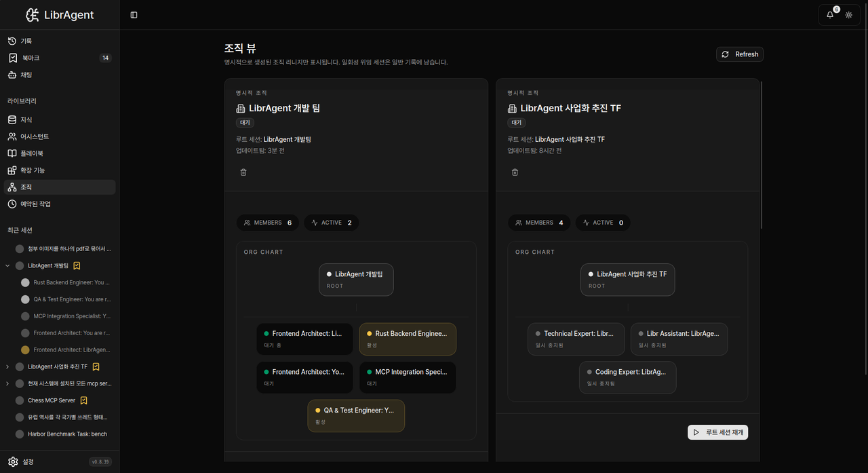Expand 현재 시스템에 설치된 모든 mcp session
Image resolution: width=868 pixels, height=473 pixels.
[x=7, y=383]
